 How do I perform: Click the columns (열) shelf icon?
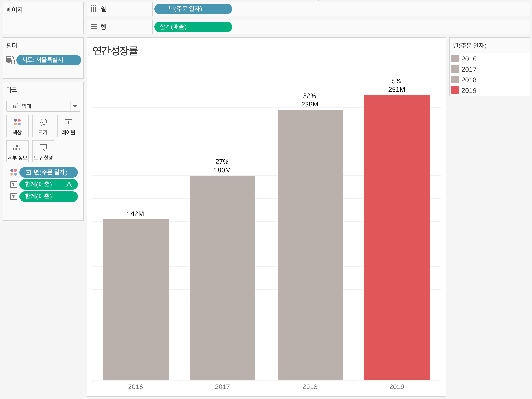point(94,9)
